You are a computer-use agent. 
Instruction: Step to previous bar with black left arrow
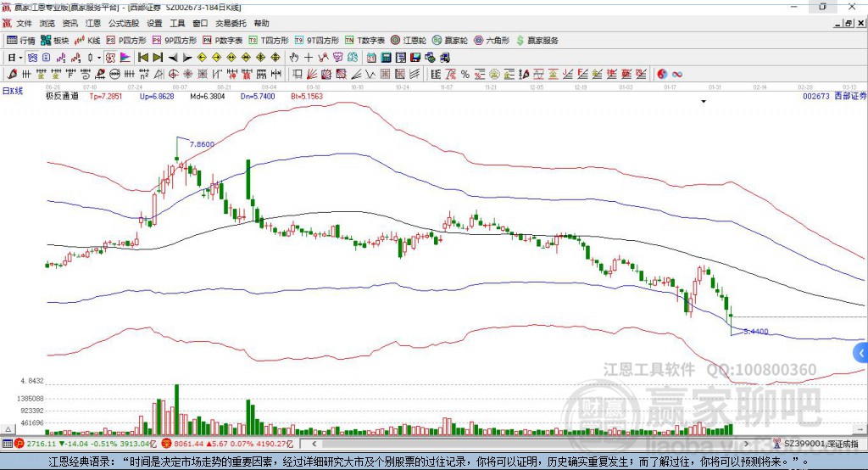tap(173, 57)
